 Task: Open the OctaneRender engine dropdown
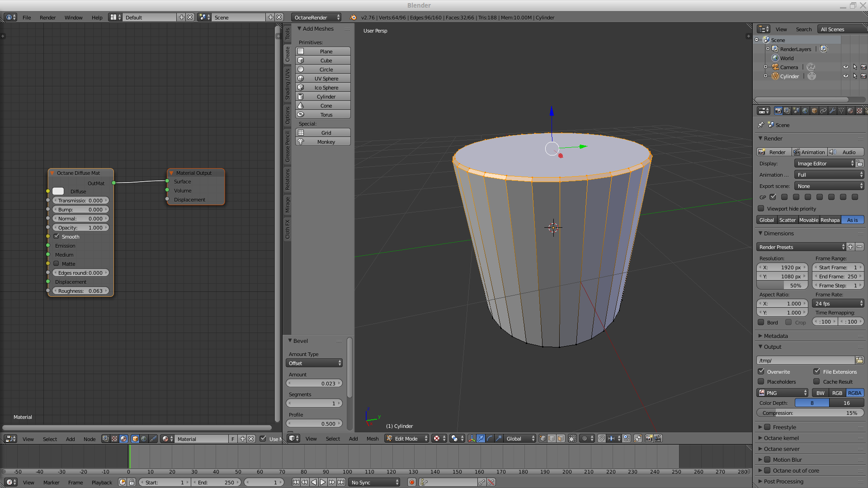point(316,17)
